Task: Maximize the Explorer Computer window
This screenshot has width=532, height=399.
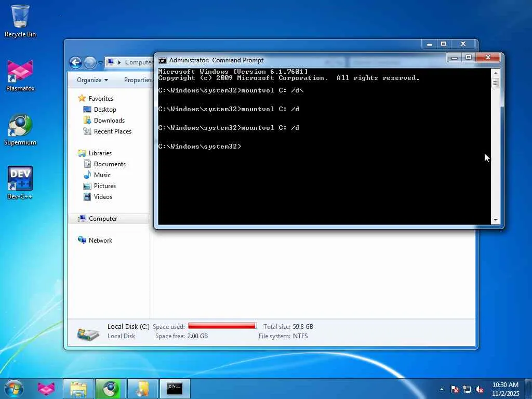Action: click(444, 44)
